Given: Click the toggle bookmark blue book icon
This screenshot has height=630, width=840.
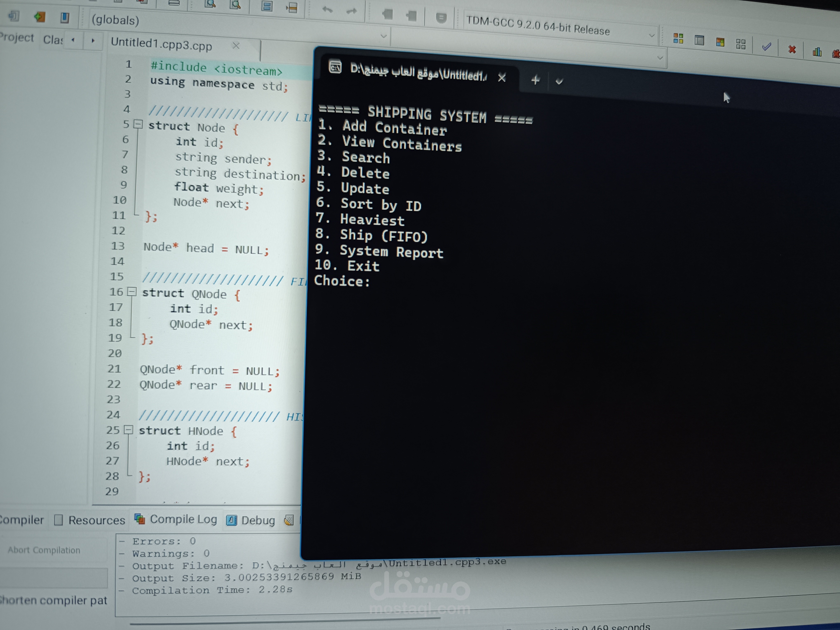Looking at the screenshot, I should (65, 17).
